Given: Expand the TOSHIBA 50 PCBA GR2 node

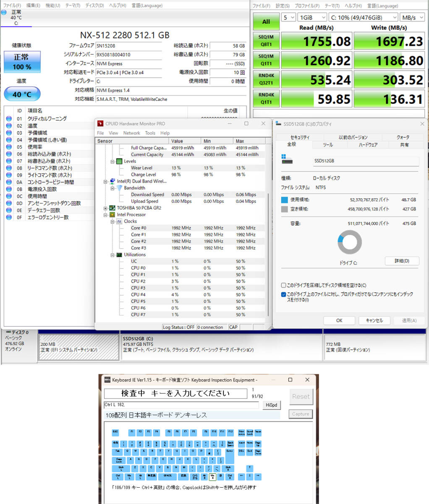Looking at the screenshot, I should tap(105, 208).
